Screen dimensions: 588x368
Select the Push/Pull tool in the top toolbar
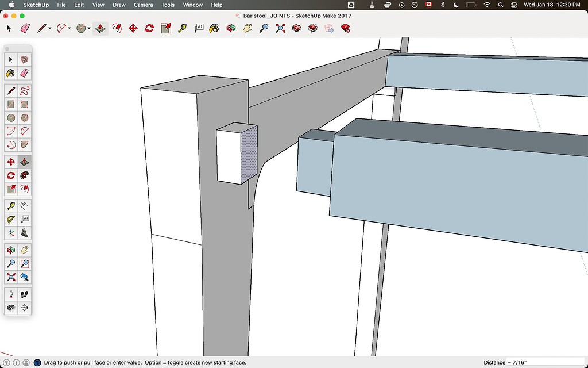(x=100, y=28)
